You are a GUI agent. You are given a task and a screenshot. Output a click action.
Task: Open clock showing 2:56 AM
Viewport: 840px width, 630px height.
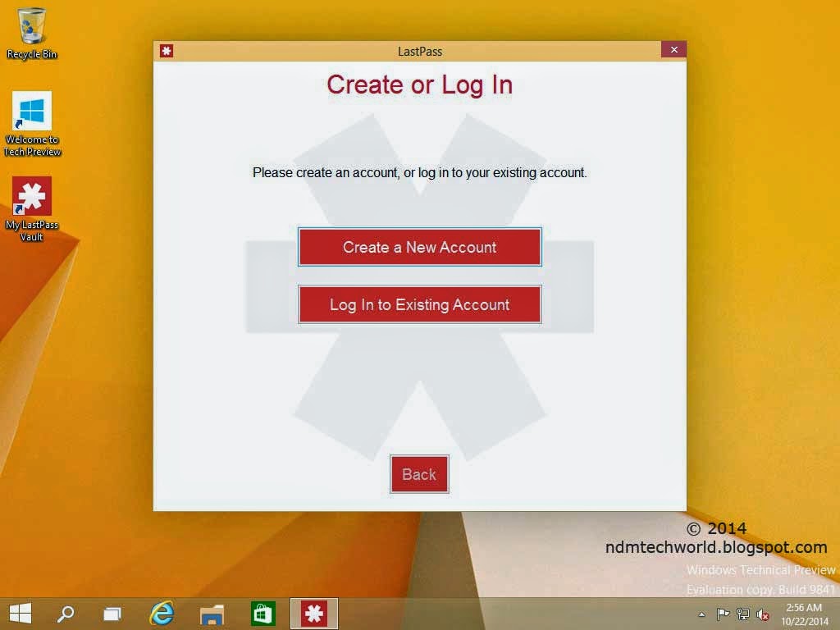(x=804, y=614)
